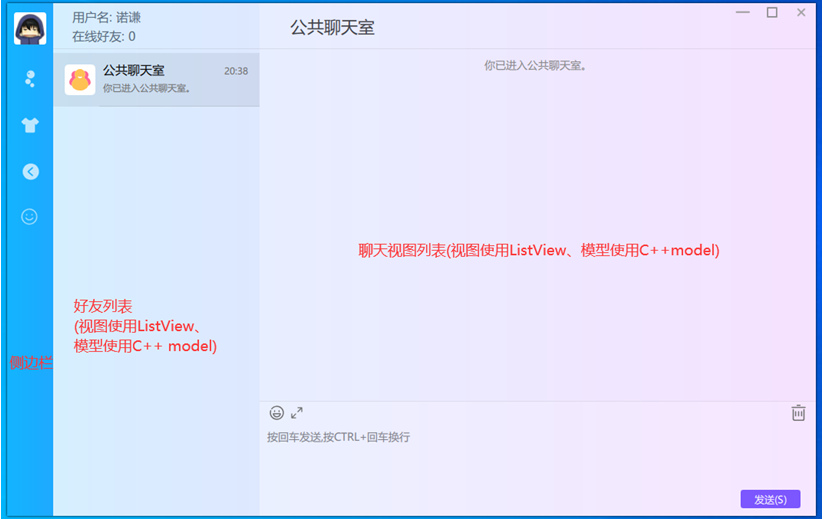Click the 公共聊天室 orange avatar icon
Screen dimensions: 822x519
click(x=80, y=80)
